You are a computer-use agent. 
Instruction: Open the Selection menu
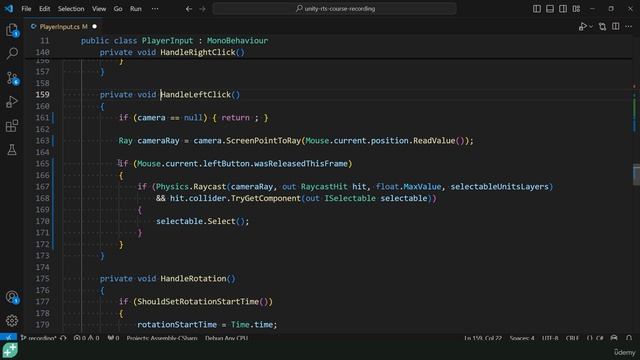[71, 9]
